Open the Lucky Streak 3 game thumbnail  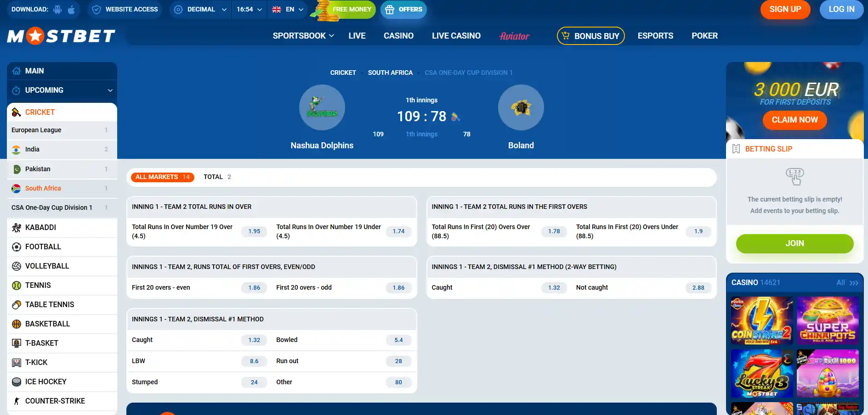point(762,374)
